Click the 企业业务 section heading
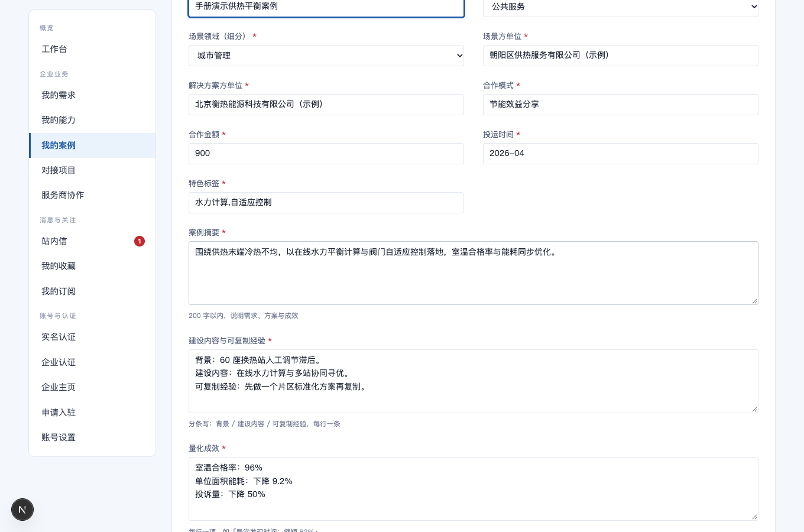The width and height of the screenshot is (804, 532). [54, 74]
